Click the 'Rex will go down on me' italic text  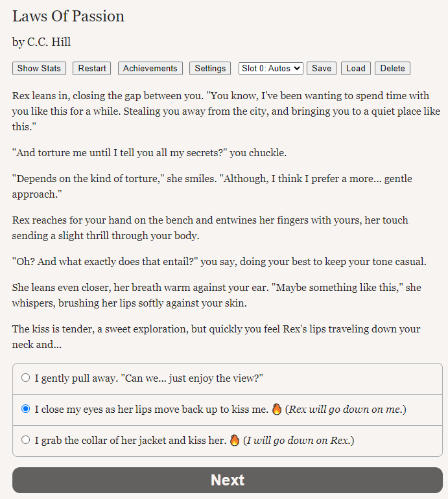(x=346, y=410)
